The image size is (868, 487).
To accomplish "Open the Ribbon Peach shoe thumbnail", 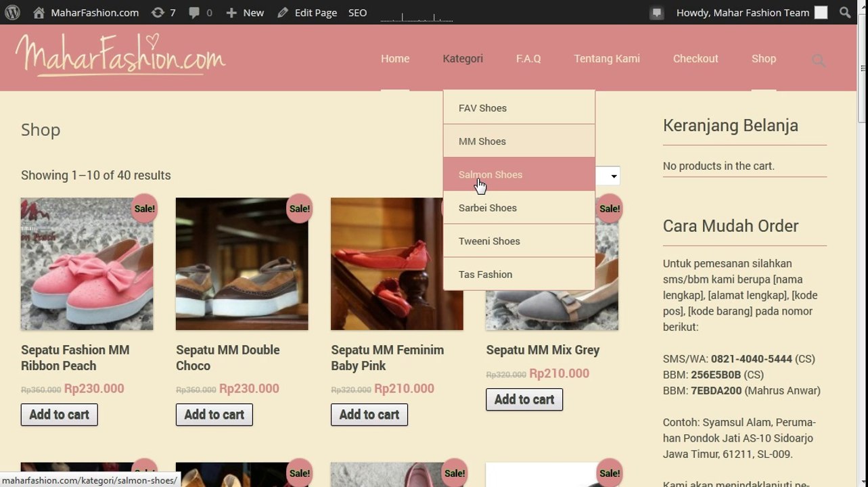I will 87,264.
